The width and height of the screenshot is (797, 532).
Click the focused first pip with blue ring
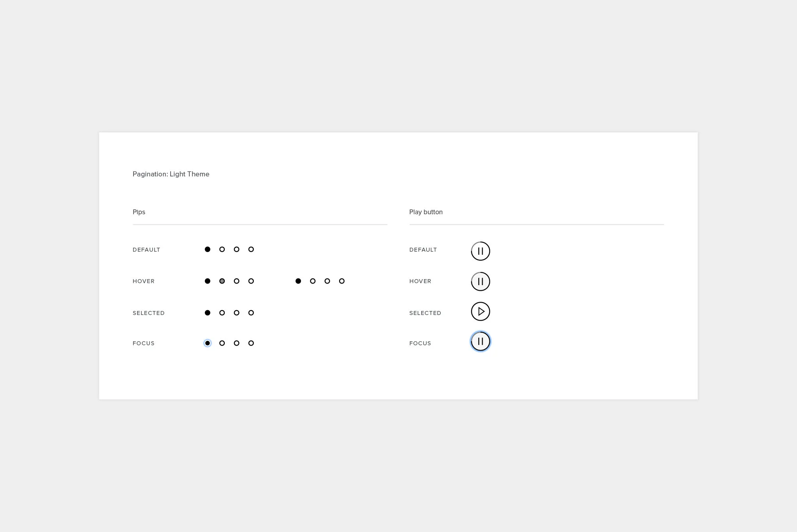(x=207, y=343)
